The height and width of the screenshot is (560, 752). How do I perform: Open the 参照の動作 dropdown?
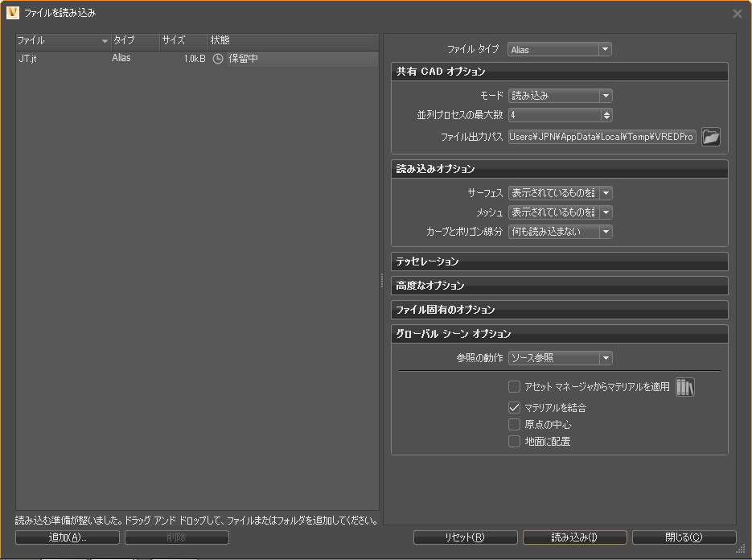(x=605, y=358)
